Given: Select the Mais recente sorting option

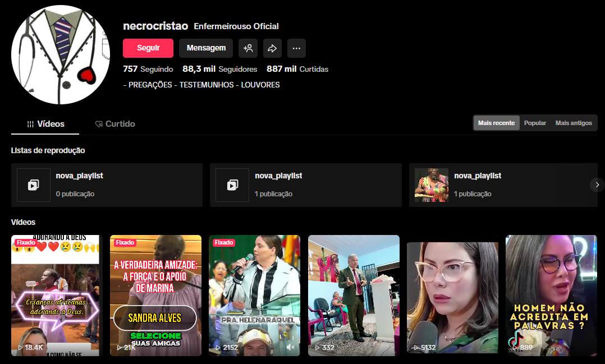Looking at the screenshot, I should tap(496, 122).
